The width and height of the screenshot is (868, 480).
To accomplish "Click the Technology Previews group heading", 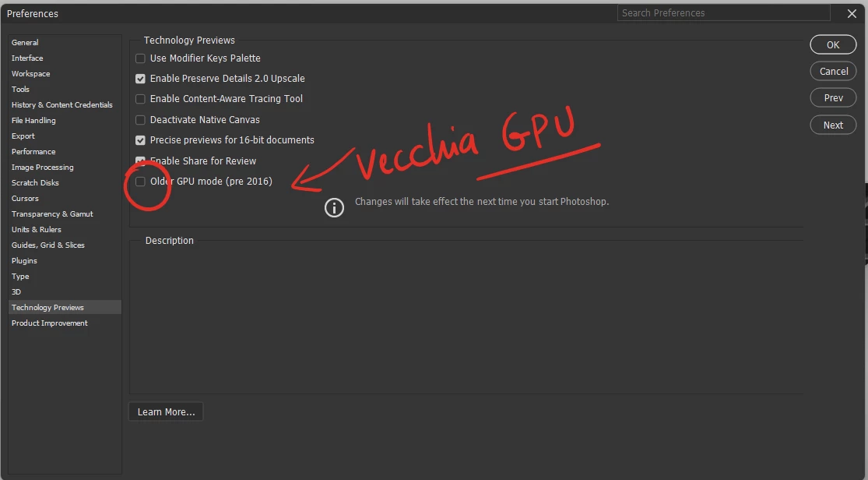I will tap(189, 41).
